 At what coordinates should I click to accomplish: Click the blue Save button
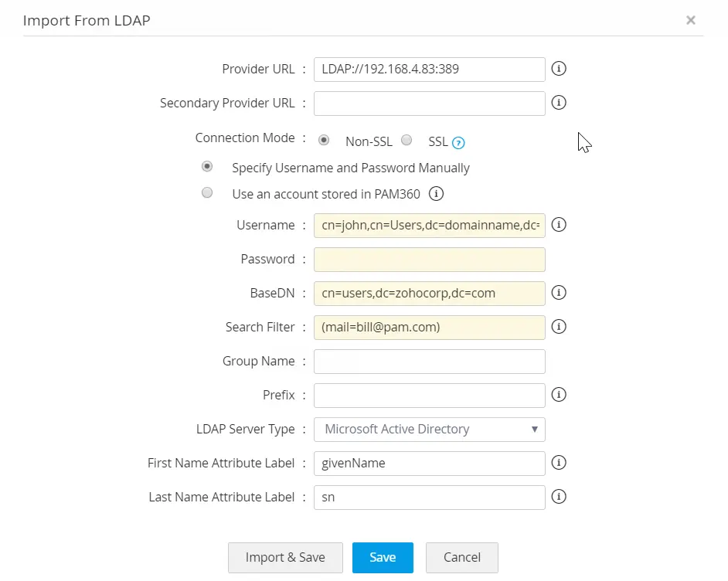tap(383, 557)
